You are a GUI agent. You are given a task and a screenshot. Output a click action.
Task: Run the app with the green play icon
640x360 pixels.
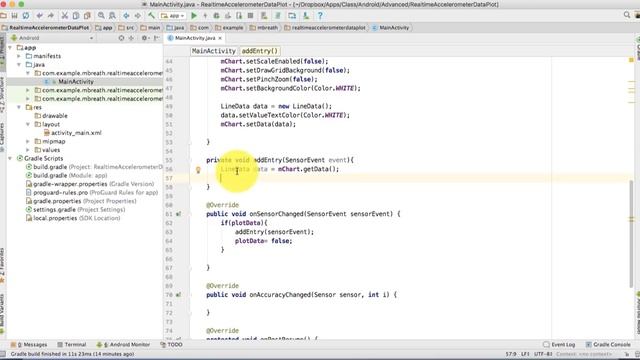pyautogui.click(x=194, y=16)
